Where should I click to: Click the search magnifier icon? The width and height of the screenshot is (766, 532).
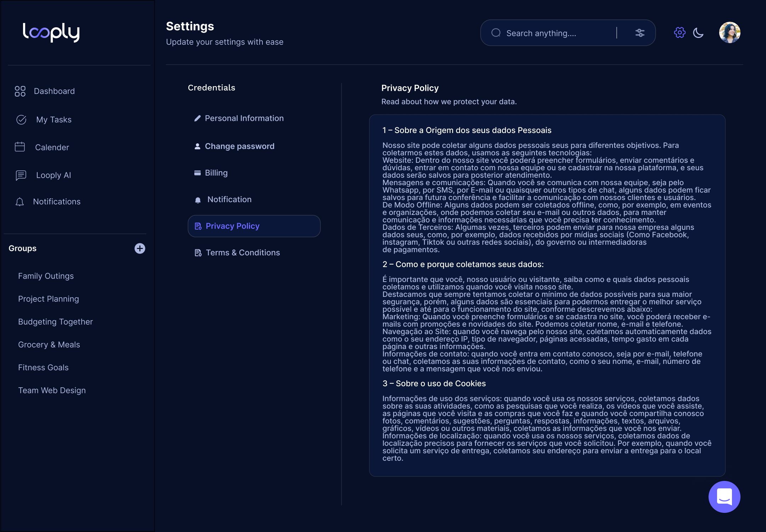click(496, 33)
